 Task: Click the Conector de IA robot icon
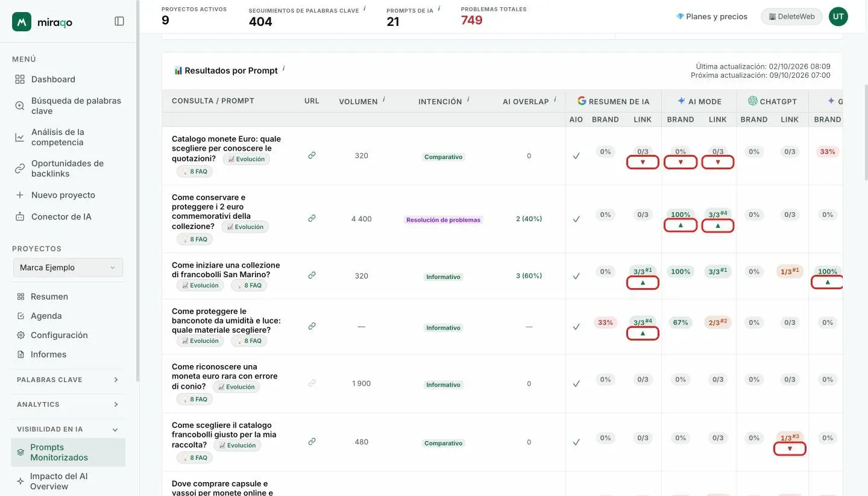point(20,217)
